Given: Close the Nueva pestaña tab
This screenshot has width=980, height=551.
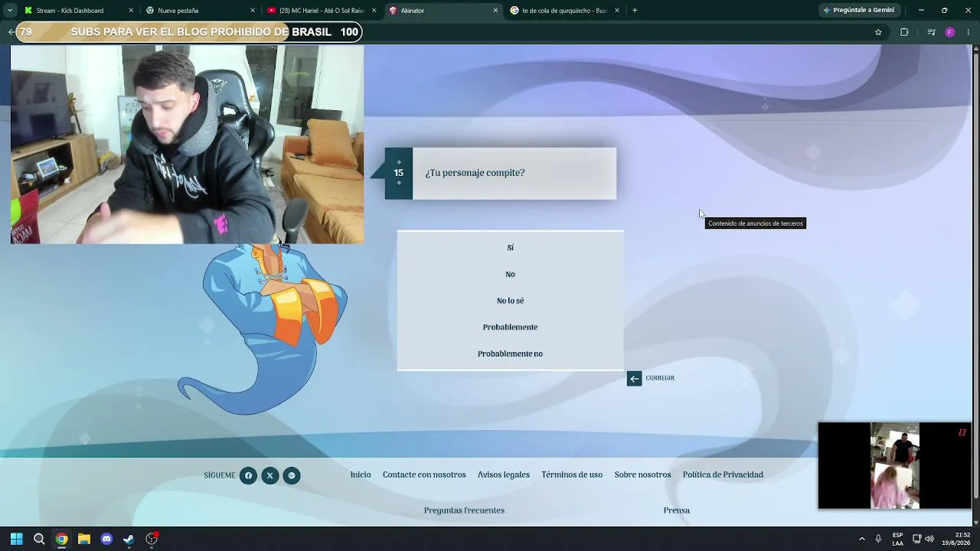Looking at the screenshot, I should 253,11.
